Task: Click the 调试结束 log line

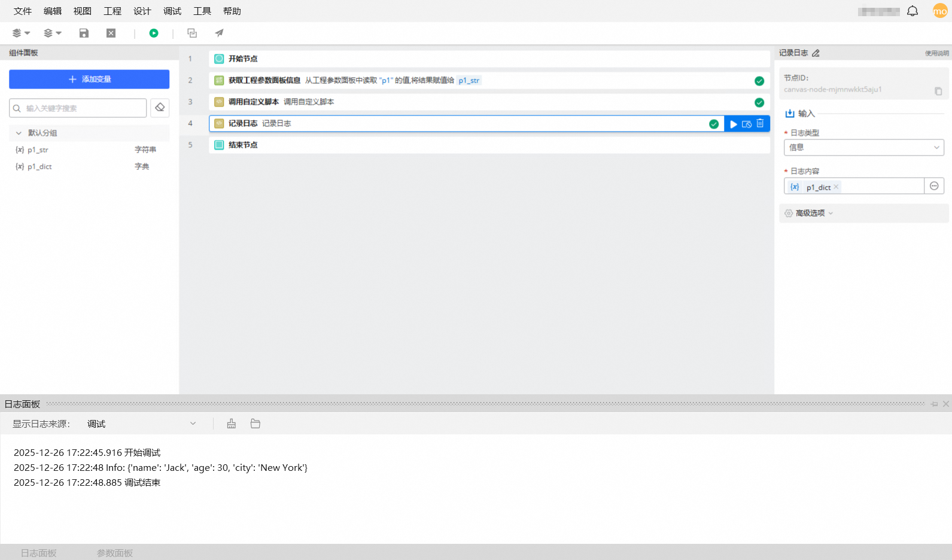Action: 87,483
